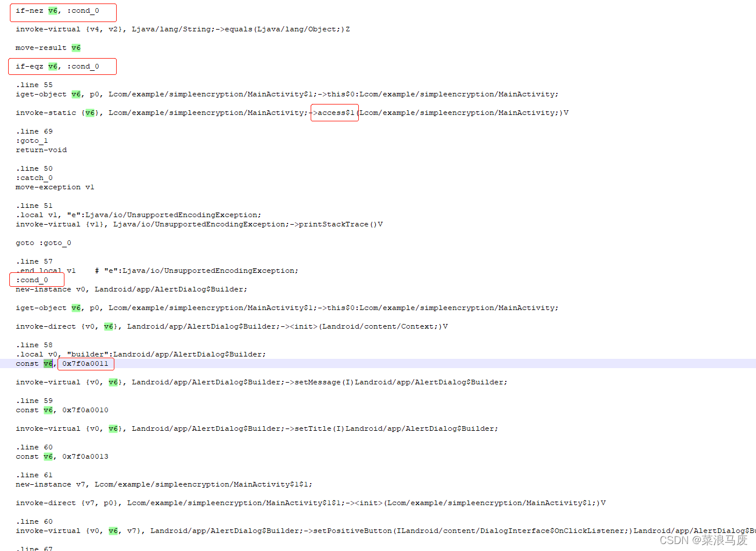Click the setTitle invoke-virtual line
The width and height of the screenshot is (756, 551).
click(257, 428)
